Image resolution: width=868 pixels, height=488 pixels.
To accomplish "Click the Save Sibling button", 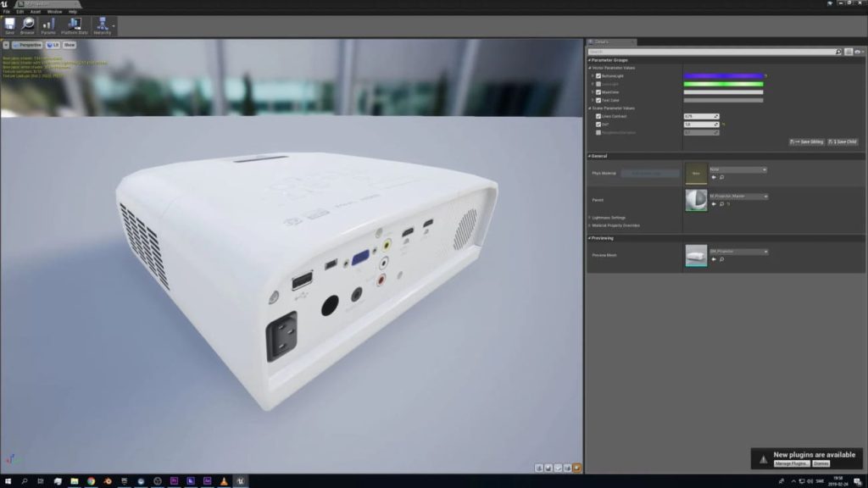I will [805, 141].
